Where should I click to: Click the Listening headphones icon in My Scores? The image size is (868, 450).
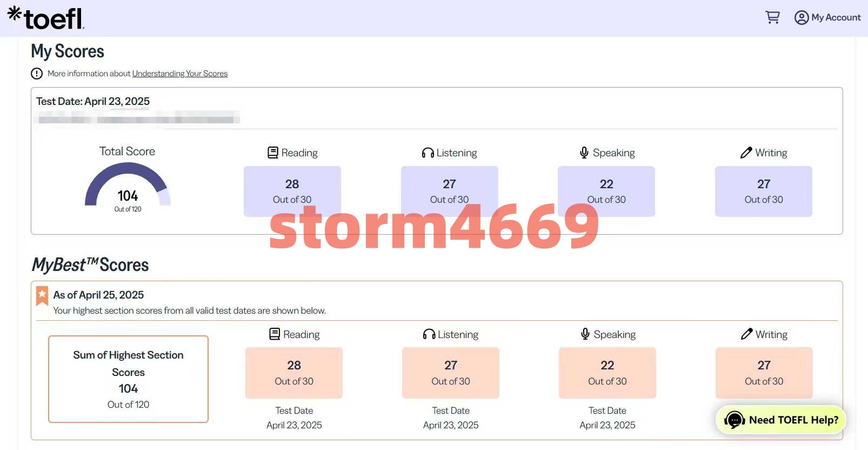pyautogui.click(x=428, y=153)
